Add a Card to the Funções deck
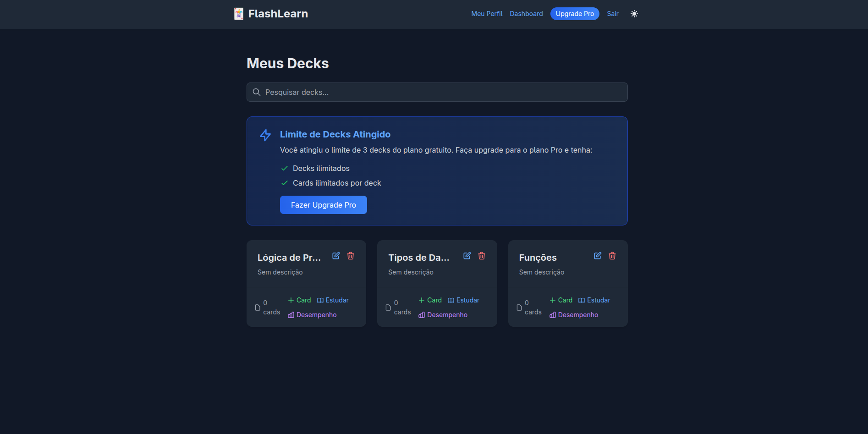The height and width of the screenshot is (434, 868). [561, 300]
